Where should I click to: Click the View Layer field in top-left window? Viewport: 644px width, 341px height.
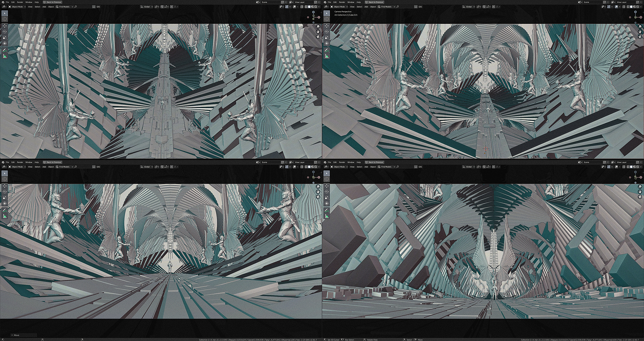(304, 2)
